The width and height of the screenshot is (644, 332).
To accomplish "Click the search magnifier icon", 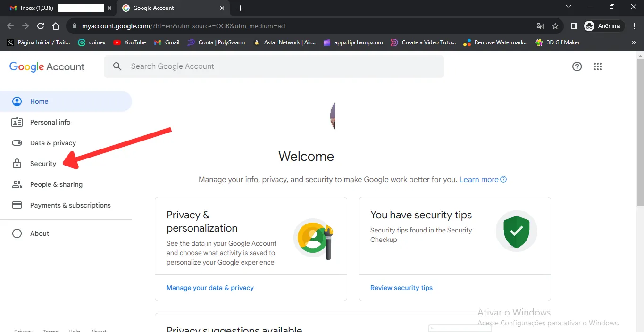I will 117,66.
